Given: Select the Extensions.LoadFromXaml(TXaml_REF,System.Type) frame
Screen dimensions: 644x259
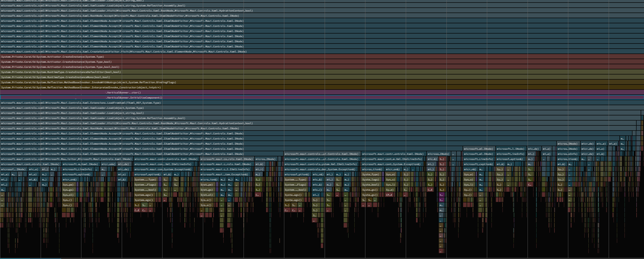Looking at the screenshot, I should tap(322, 103).
